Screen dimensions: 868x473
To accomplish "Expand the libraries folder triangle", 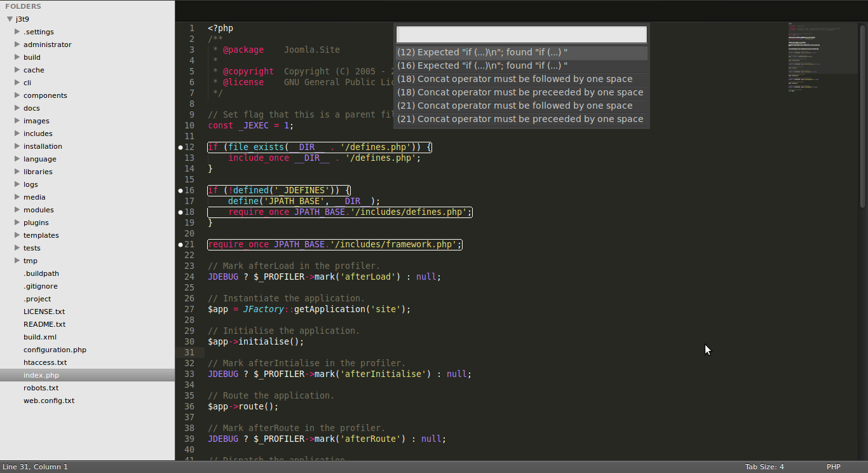I will [x=17, y=172].
